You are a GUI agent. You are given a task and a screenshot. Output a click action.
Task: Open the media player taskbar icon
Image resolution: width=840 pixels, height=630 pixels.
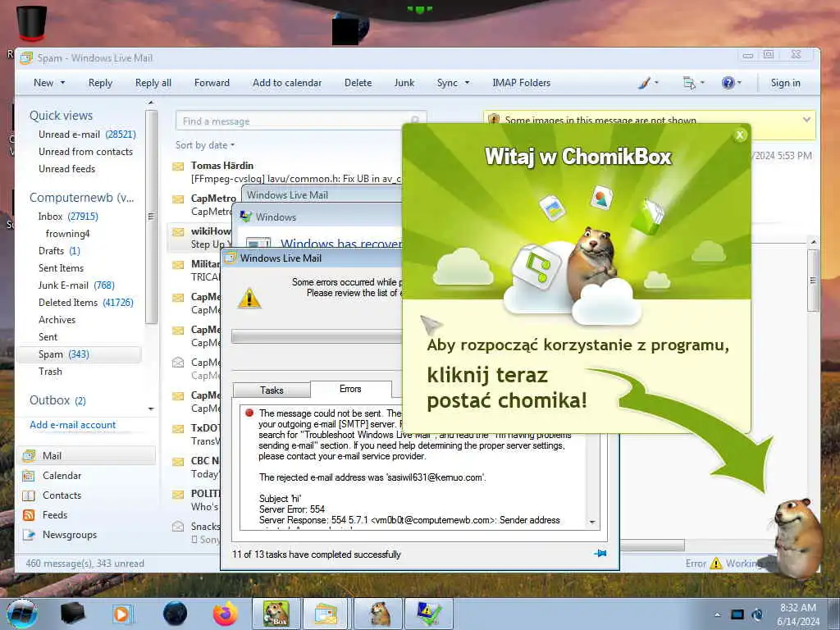click(x=121, y=614)
